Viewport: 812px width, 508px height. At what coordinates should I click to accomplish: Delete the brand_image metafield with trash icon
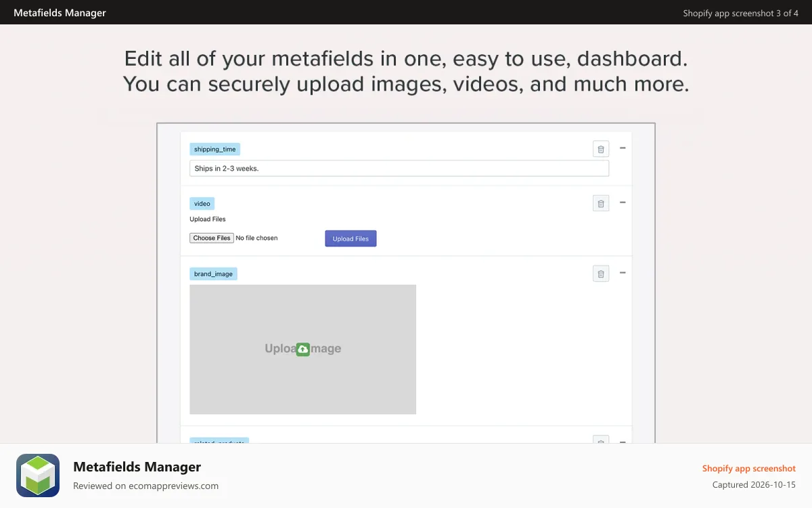click(601, 274)
